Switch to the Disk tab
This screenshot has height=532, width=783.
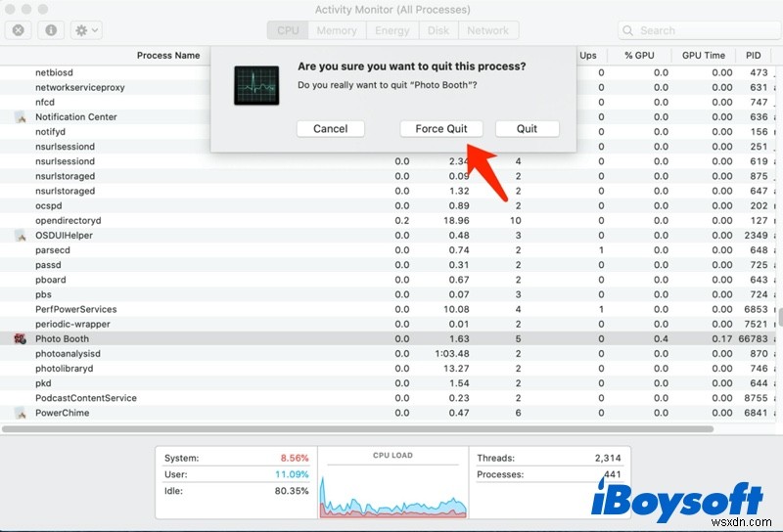tap(438, 30)
